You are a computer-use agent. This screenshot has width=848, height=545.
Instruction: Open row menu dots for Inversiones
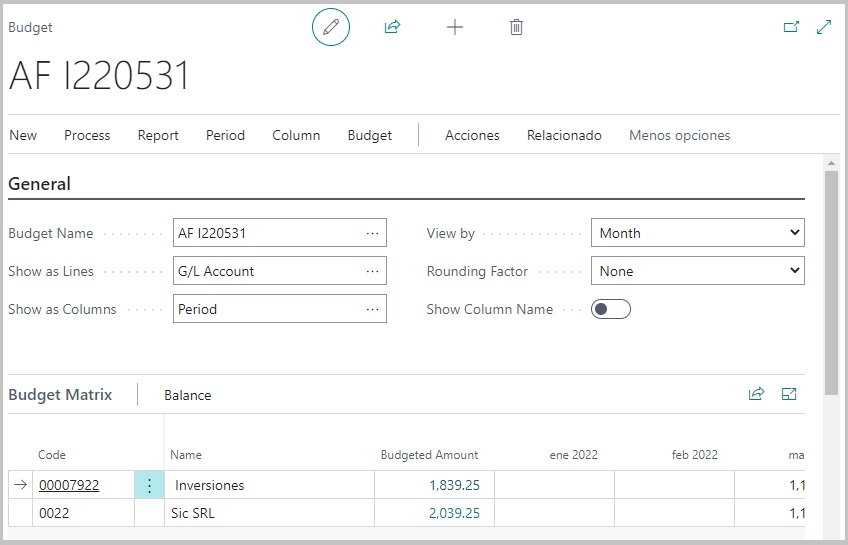point(149,485)
